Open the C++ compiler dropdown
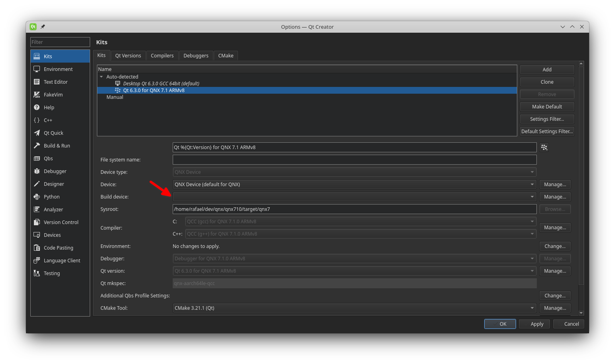Screen dimensions: 615x364 point(361,234)
